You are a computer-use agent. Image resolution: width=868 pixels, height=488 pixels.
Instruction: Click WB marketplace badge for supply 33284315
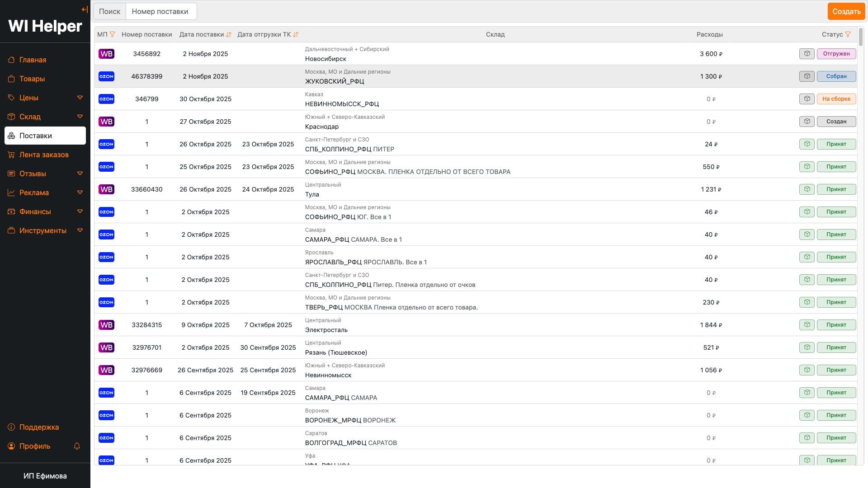pyautogui.click(x=106, y=325)
